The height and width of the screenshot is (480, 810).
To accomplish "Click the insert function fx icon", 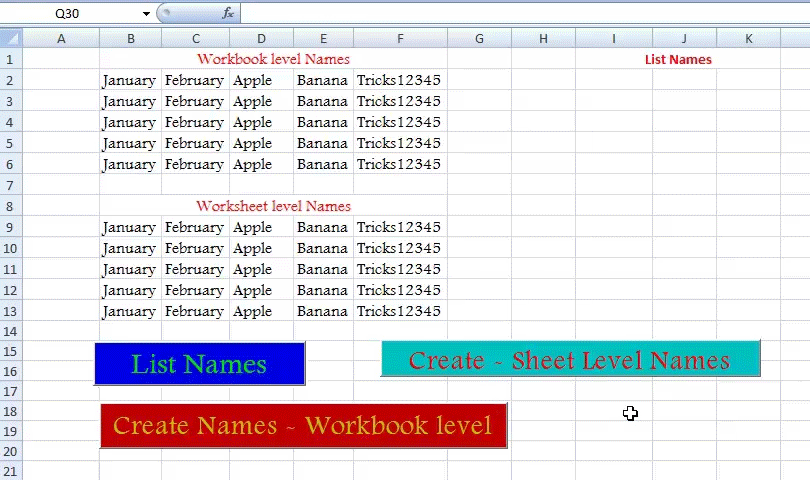I will pyautogui.click(x=228, y=13).
